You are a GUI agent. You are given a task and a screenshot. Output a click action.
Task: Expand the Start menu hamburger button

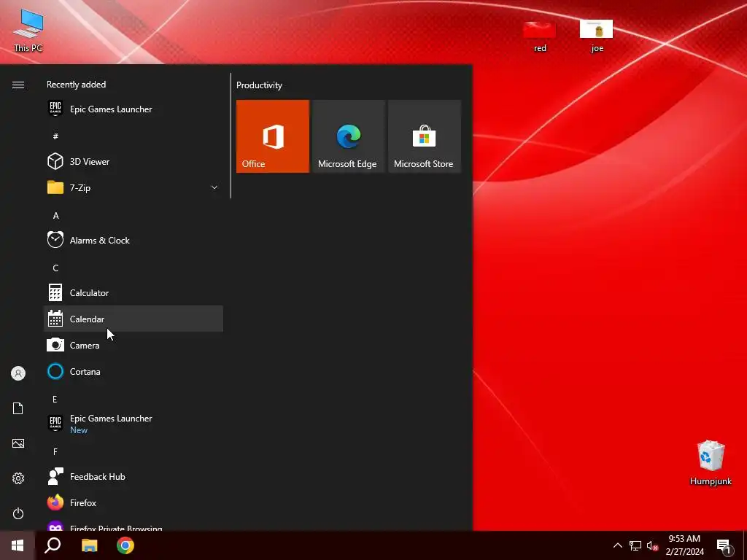(18, 85)
